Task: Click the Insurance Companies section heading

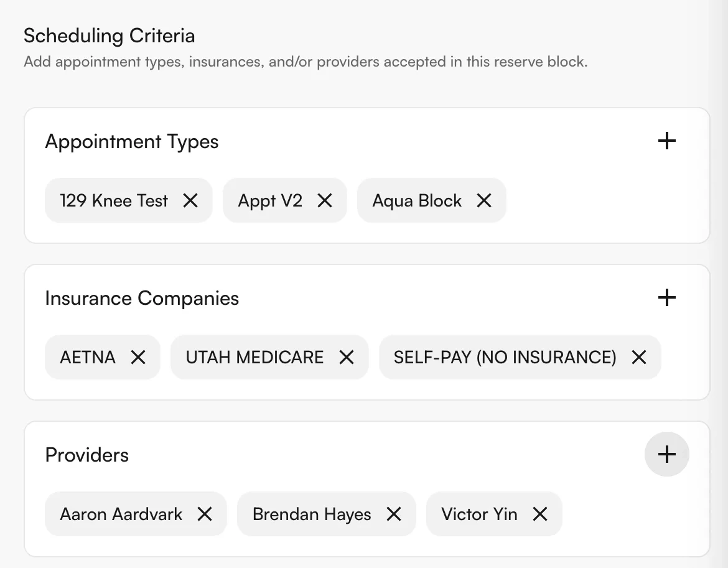Action: pyautogui.click(x=141, y=298)
